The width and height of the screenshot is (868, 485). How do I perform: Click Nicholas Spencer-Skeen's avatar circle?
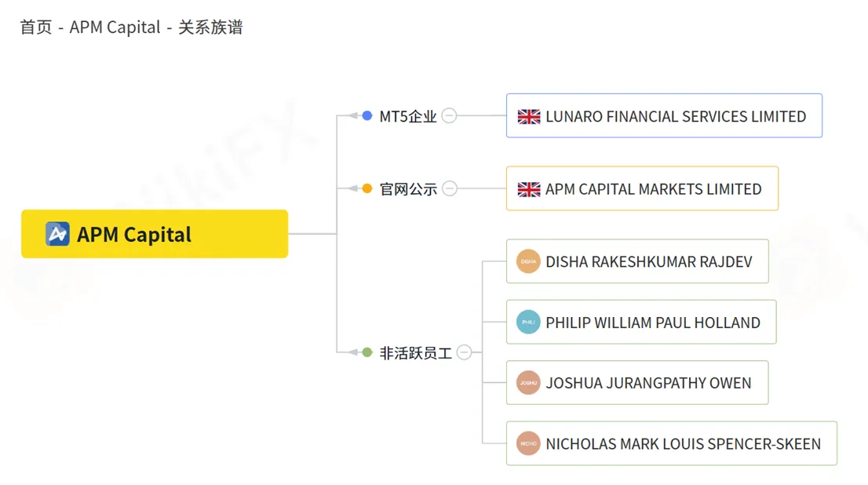528,443
